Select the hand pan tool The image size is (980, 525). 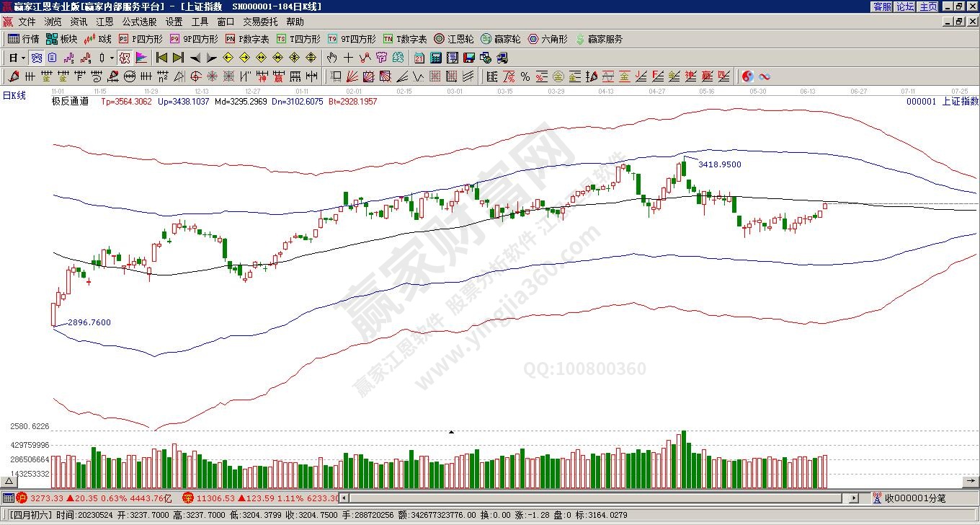tap(331, 58)
